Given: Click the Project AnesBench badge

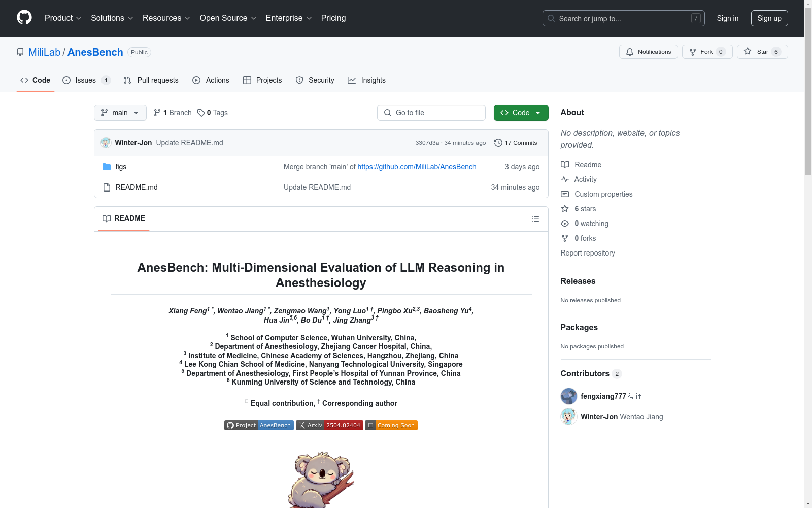Looking at the screenshot, I should click(x=259, y=425).
